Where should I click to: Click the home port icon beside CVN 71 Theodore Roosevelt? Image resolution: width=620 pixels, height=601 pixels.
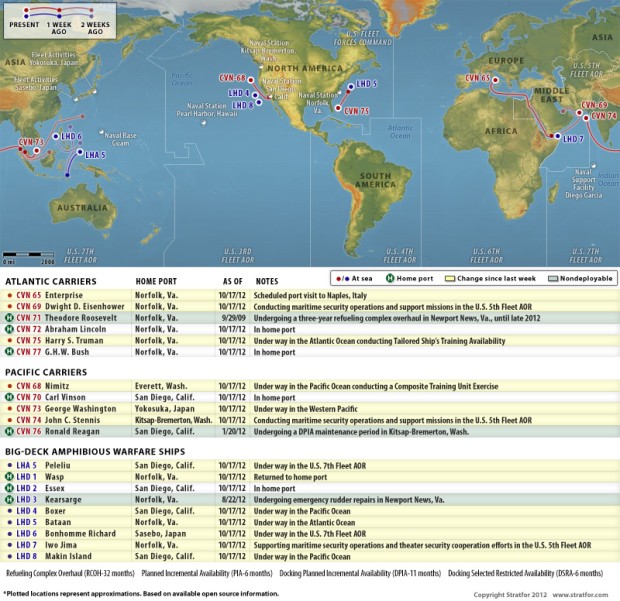click(9, 318)
